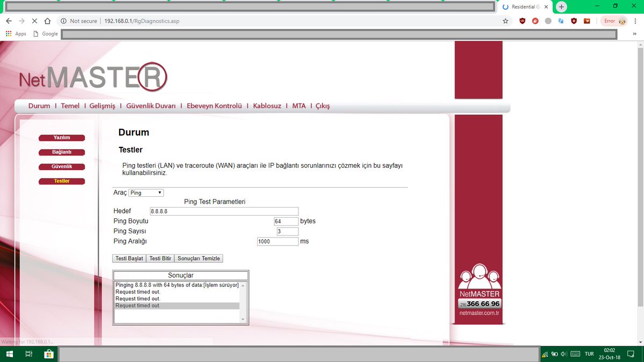
Task: Expand the Araç tool dropdown
Action: [146, 193]
